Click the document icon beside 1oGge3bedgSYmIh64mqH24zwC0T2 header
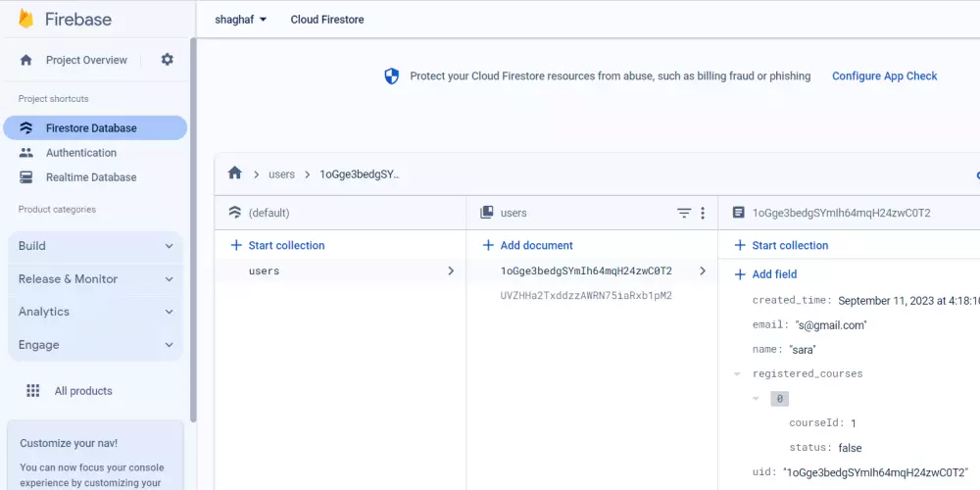 (x=738, y=213)
